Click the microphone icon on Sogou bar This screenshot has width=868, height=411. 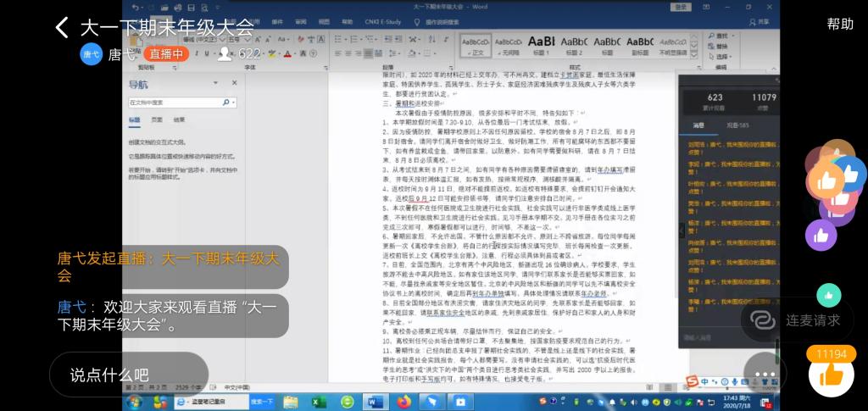(735, 381)
